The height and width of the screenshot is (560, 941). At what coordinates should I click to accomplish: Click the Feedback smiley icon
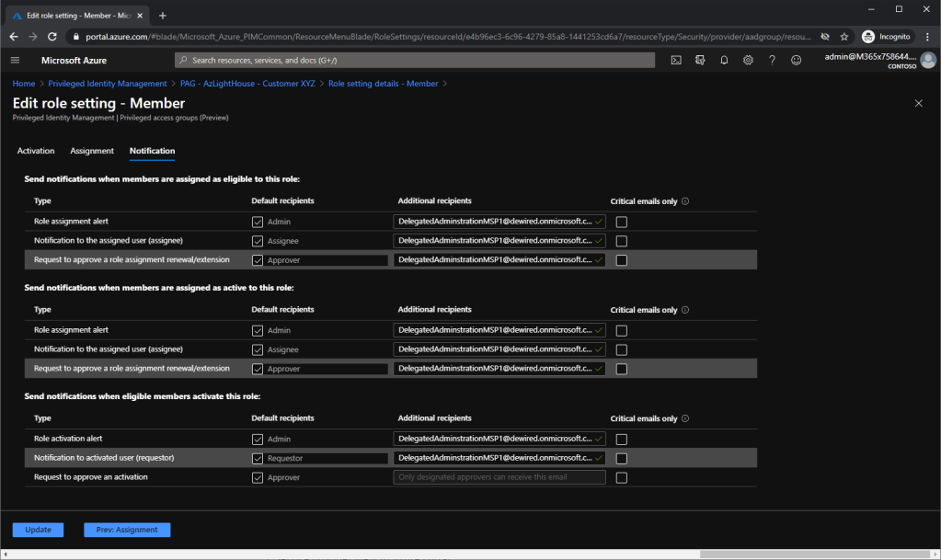(796, 60)
